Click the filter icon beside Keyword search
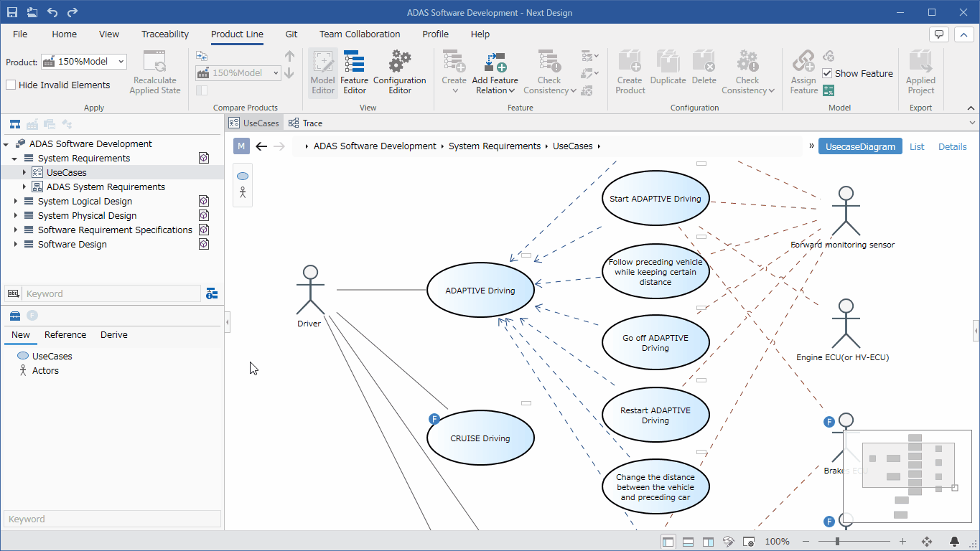This screenshot has height=551, width=980. (x=212, y=293)
